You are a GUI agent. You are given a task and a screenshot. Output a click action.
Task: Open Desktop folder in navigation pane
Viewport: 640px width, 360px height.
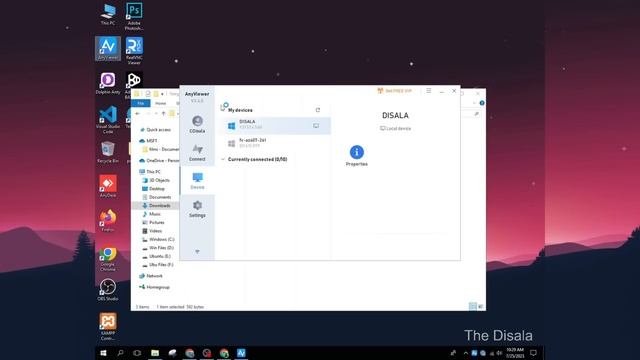coord(153,189)
